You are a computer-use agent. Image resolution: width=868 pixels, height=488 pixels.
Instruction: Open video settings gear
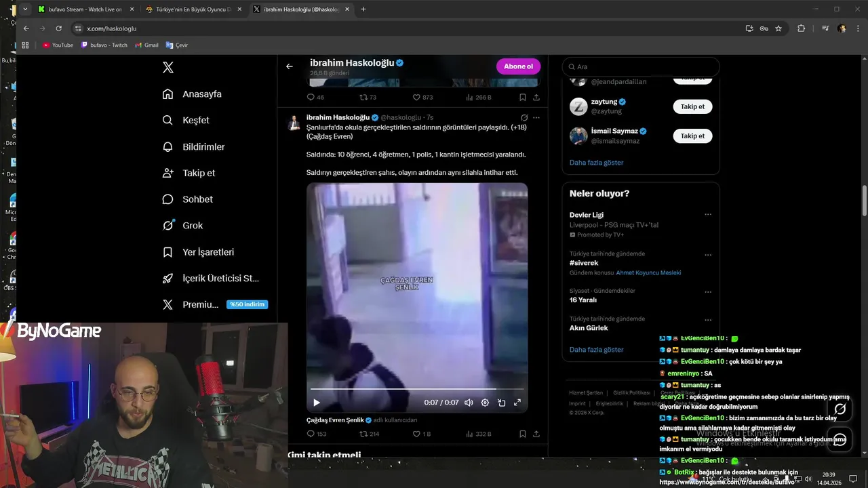pos(485,403)
